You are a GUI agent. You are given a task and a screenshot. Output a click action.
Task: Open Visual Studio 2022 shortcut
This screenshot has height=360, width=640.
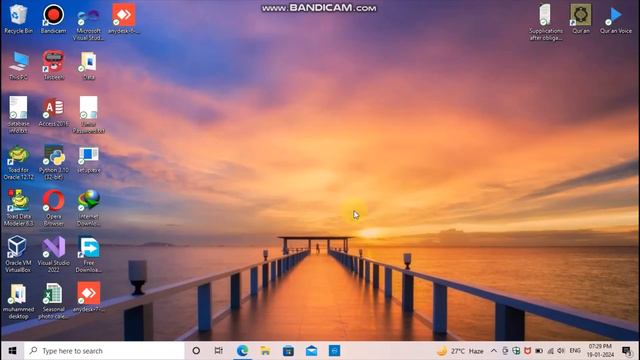point(53,254)
